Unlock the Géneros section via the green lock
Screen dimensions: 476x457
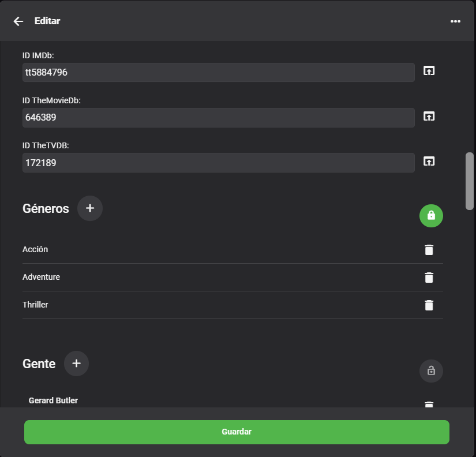click(431, 216)
